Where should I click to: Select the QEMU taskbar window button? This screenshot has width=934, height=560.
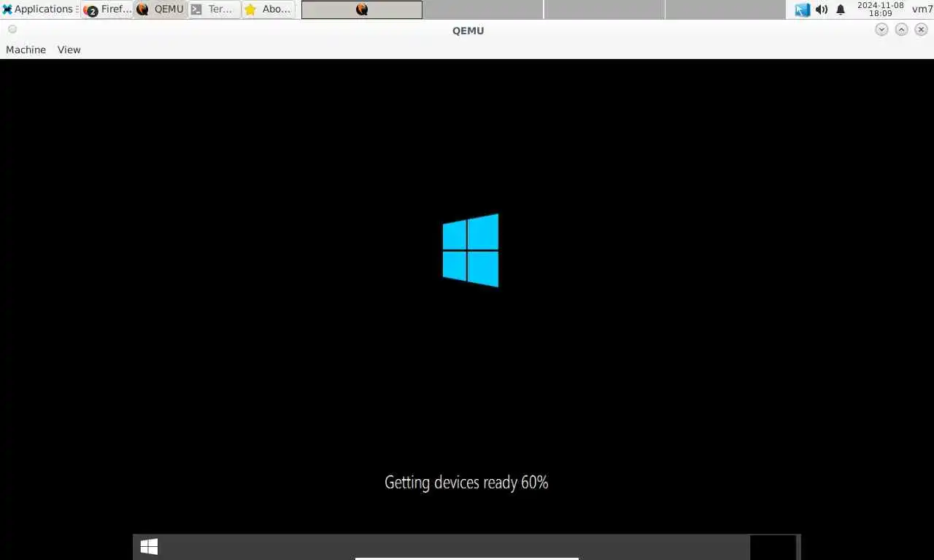point(161,9)
